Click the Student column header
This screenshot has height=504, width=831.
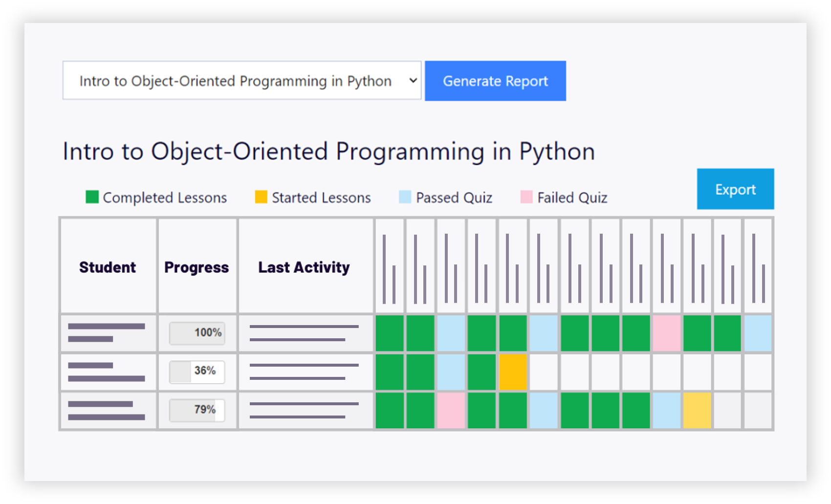[108, 267]
